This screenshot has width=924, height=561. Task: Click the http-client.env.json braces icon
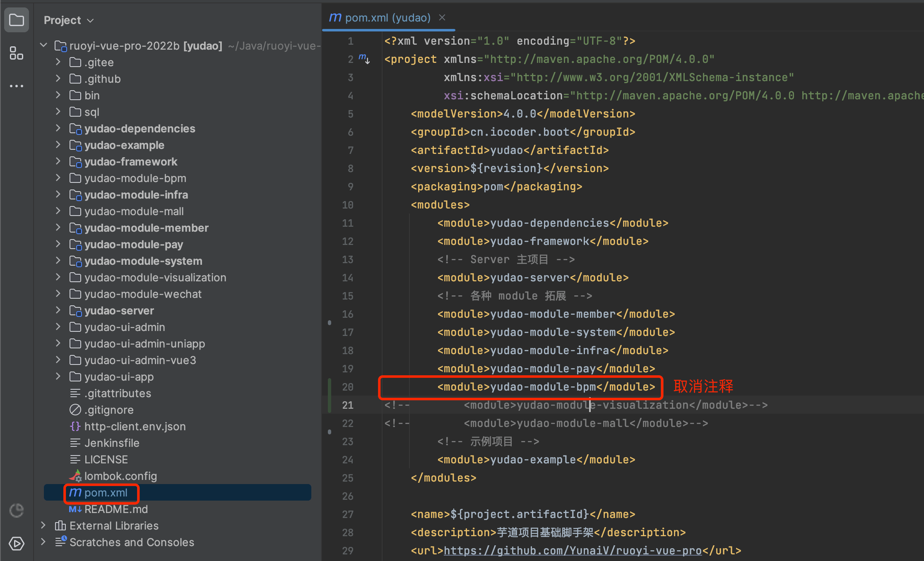point(75,427)
